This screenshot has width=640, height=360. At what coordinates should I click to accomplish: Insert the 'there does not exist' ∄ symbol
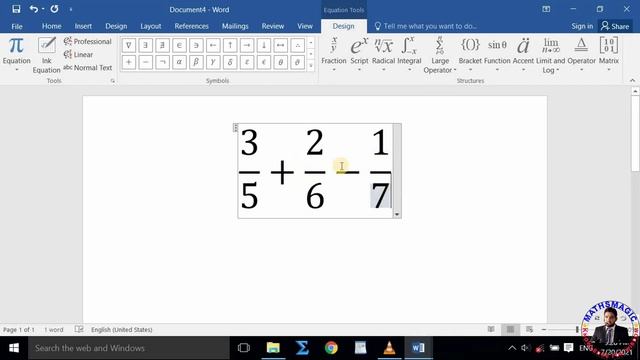coord(162,45)
